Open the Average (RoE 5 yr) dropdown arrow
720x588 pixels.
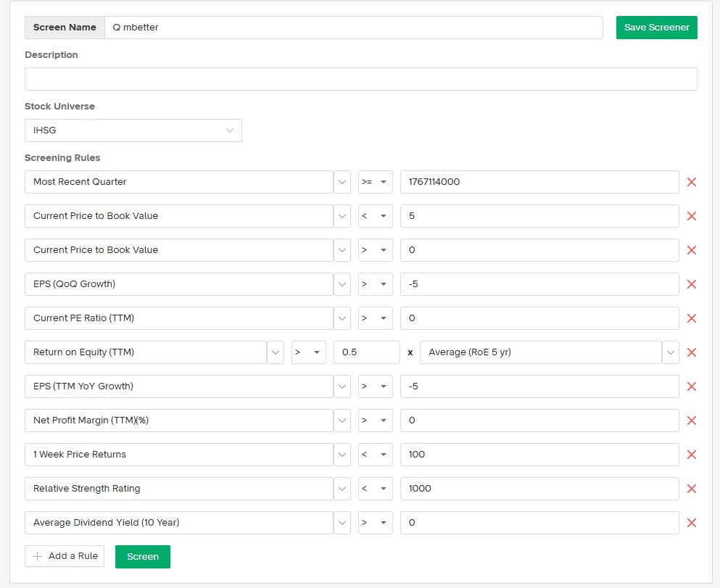click(671, 352)
